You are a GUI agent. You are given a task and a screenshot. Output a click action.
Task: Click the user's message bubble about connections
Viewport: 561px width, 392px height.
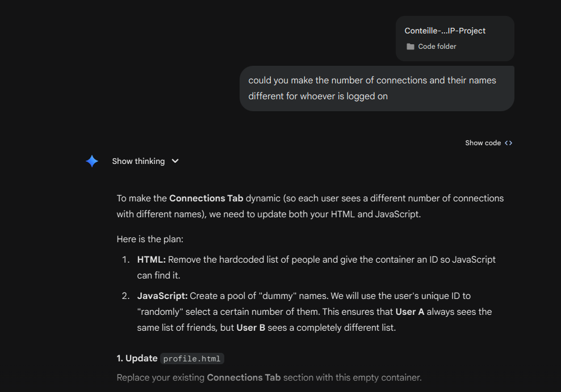click(x=376, y=88)
